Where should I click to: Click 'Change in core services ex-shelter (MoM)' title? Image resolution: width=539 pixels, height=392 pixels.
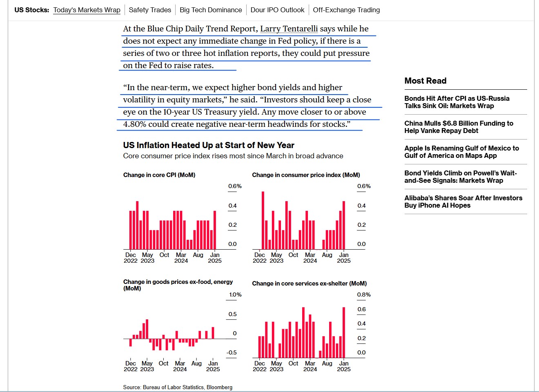[x=310, y=283]
